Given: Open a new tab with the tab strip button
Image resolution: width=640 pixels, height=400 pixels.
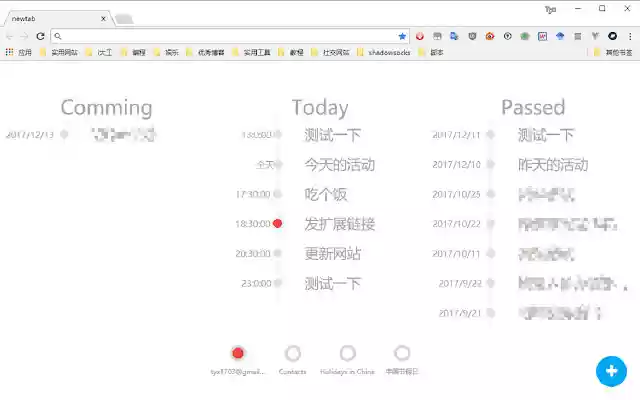Looking at the screenshot, I should [x=124, y=19].
